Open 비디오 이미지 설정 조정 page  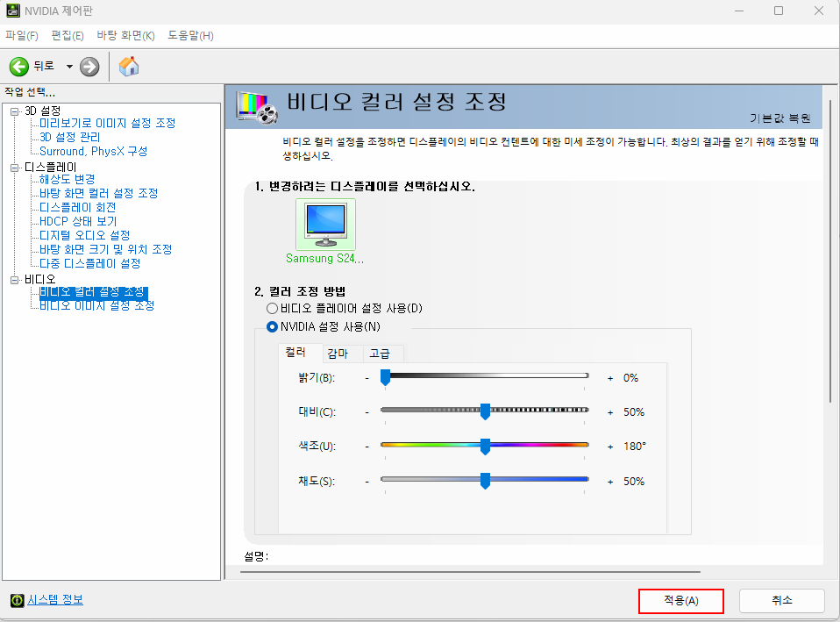pos(97,305)
